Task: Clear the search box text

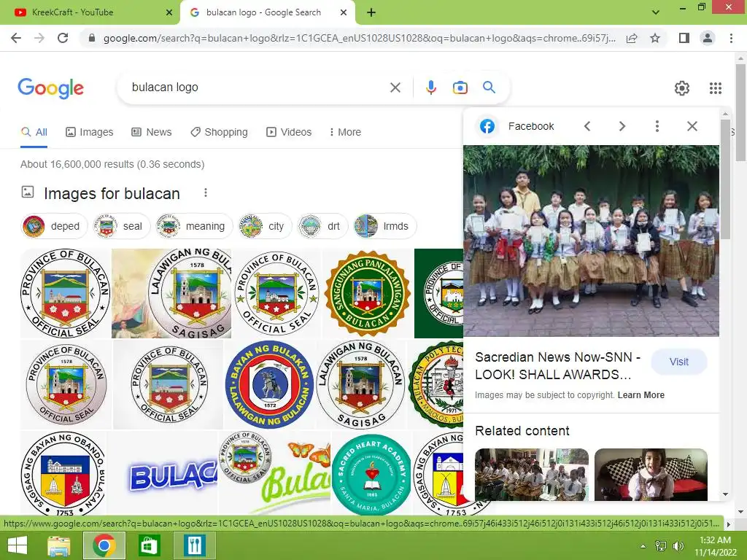Action: pyautogui.click(x=395, y=87)
